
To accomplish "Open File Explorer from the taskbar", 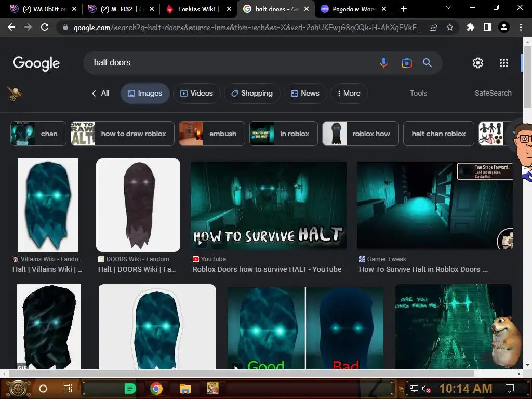I will [x=185, y=389].
